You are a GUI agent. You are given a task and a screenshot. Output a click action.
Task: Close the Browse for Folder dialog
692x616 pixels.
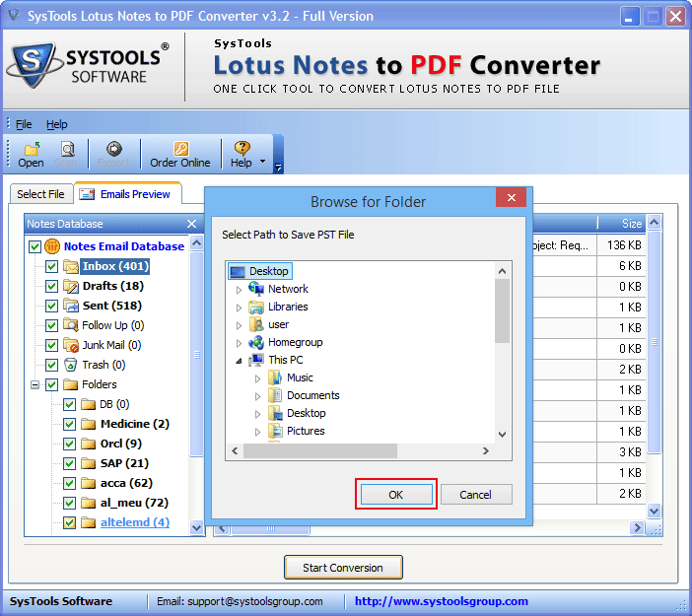(511, 197)
